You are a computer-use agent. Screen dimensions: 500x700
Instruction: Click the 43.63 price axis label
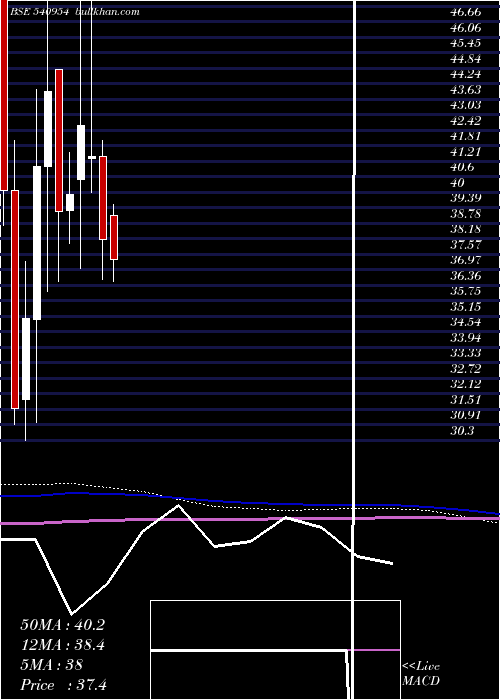466,89
